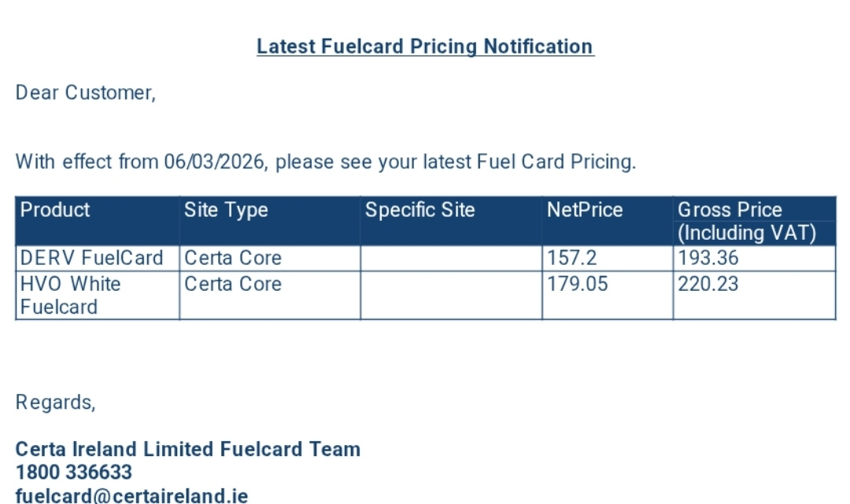The image size is (850, 504).
Task: Click the 179.05 net price cell
Action: coord(608,296)
